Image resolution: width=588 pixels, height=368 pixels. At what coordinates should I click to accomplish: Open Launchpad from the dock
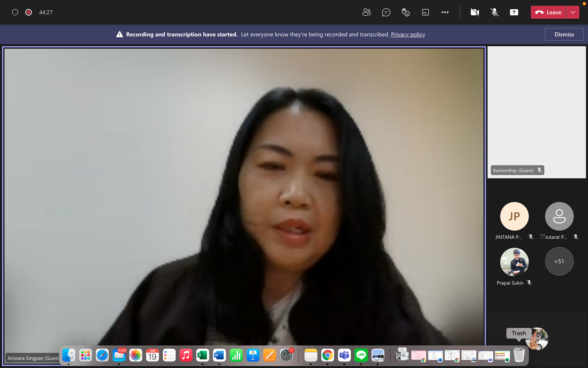[x=86, y=355]
